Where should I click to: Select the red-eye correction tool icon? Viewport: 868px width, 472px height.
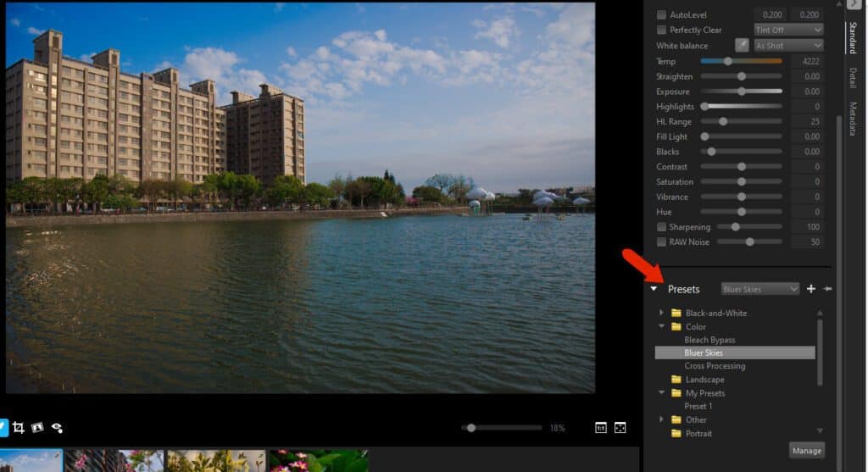(x=57, y=428)
